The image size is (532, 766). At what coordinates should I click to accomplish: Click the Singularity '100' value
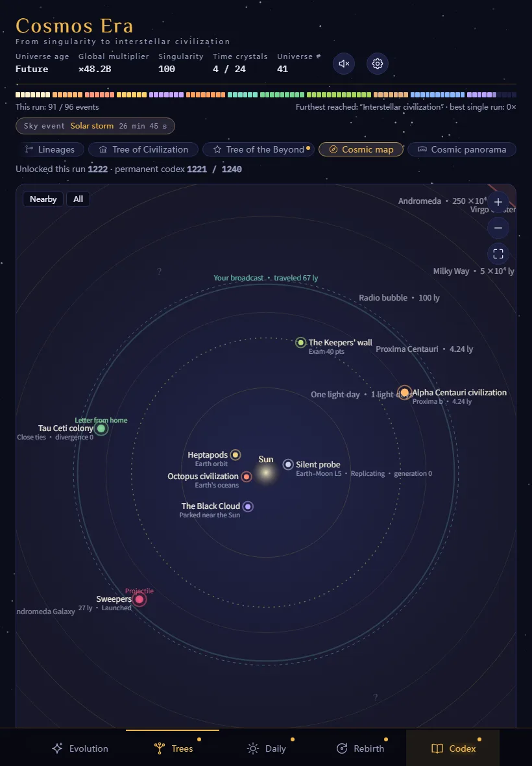[167, 69]
